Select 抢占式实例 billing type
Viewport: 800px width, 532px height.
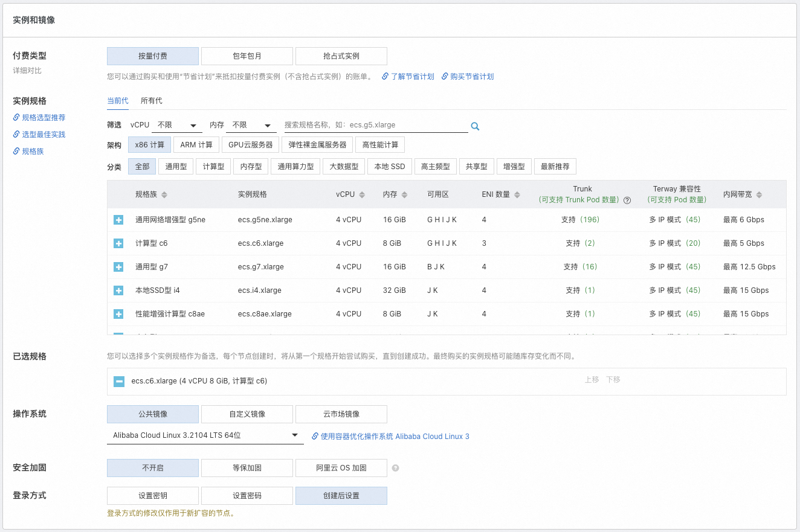tap(341, 56)
